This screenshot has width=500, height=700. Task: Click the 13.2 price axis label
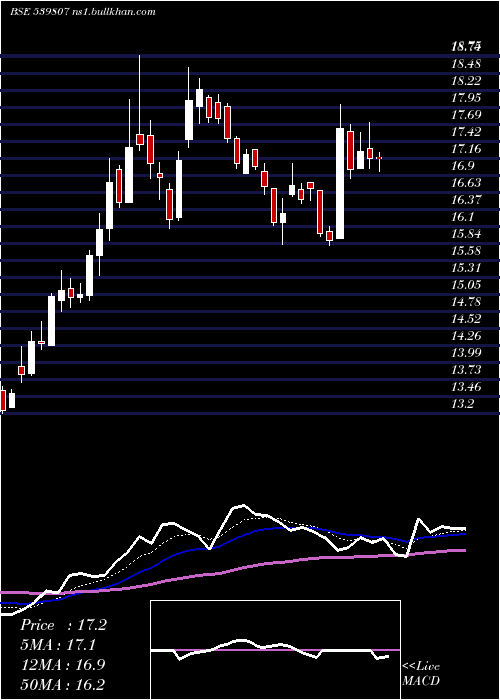tap(463, 403)
